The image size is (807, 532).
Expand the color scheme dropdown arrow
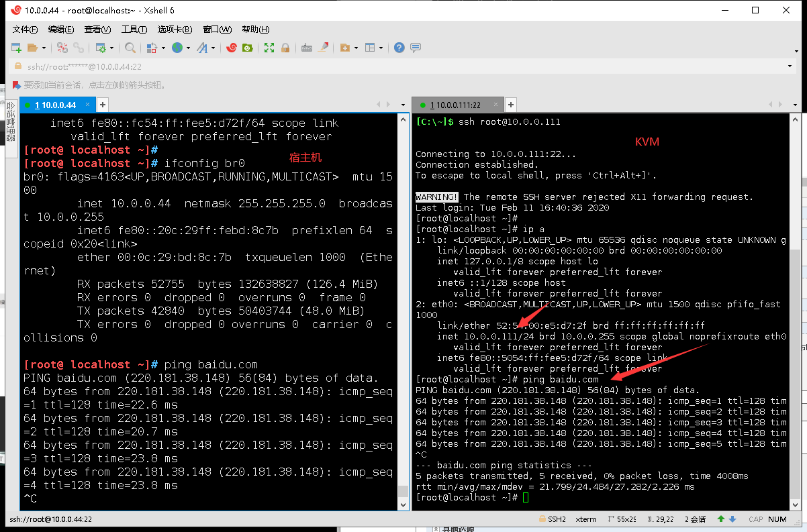point(163,48)
